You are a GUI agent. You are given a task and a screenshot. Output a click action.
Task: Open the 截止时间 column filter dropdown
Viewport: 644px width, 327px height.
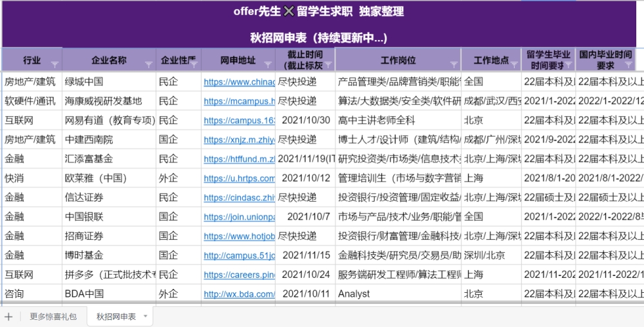coord(328,64)
